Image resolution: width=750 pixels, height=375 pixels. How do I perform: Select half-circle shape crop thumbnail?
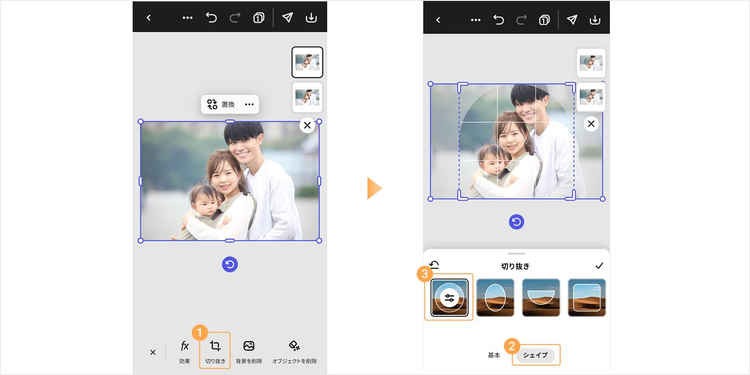[541, 298]
